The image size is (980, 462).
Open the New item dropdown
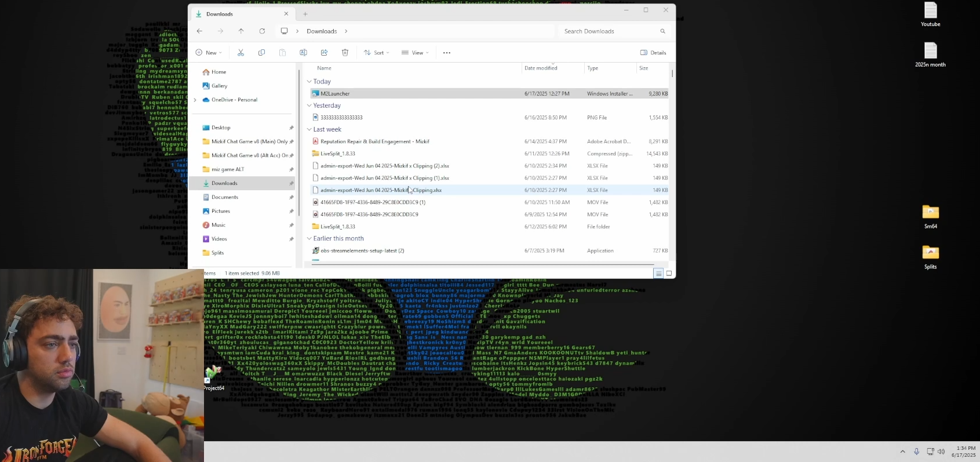(209, 53)
